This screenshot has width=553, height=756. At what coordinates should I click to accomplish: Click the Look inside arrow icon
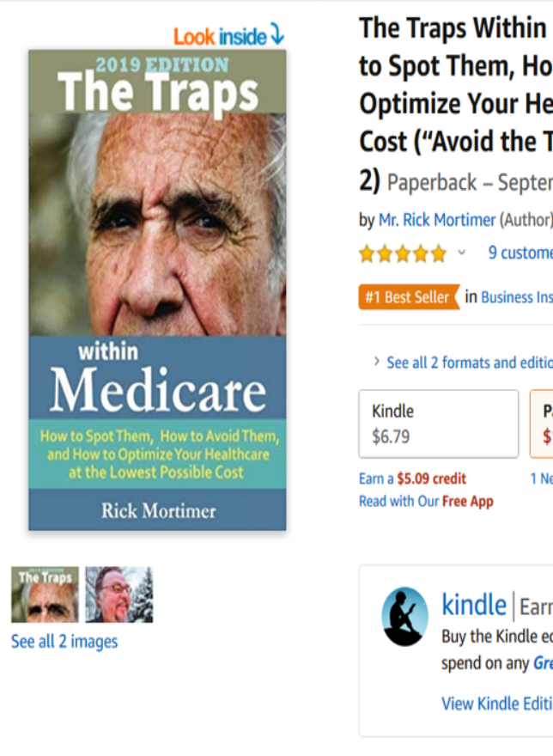tap(277, 34)
